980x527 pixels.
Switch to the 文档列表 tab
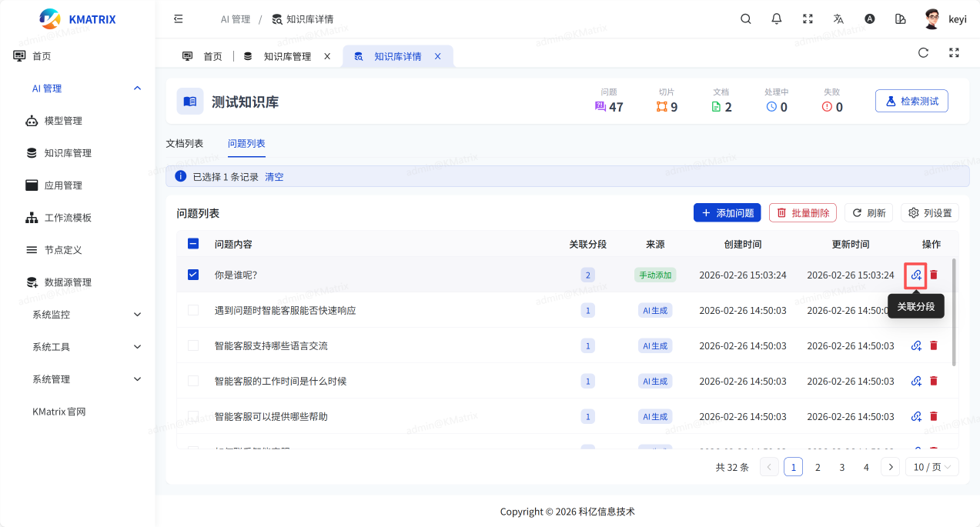pos(185,144)
